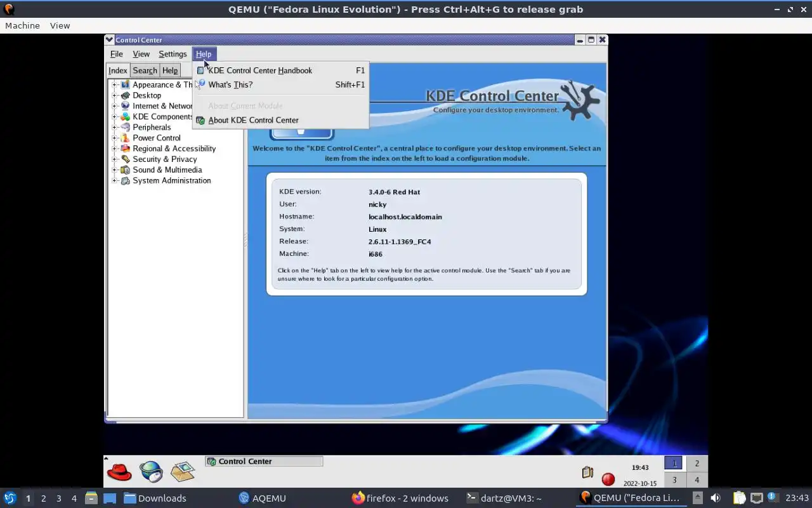
Task: Switch to KDE virtual desktop 2
Action: coord(697,464)
